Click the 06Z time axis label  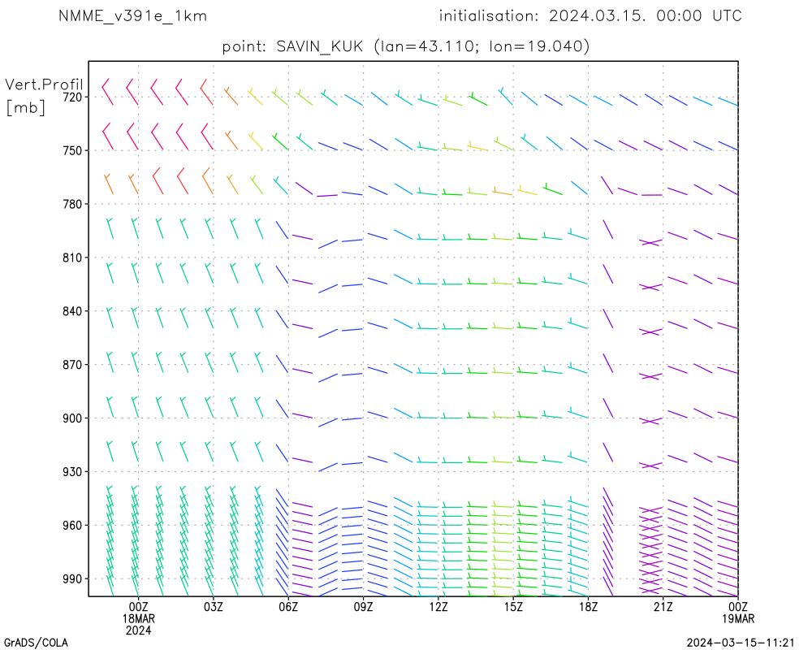coord(288,607)
